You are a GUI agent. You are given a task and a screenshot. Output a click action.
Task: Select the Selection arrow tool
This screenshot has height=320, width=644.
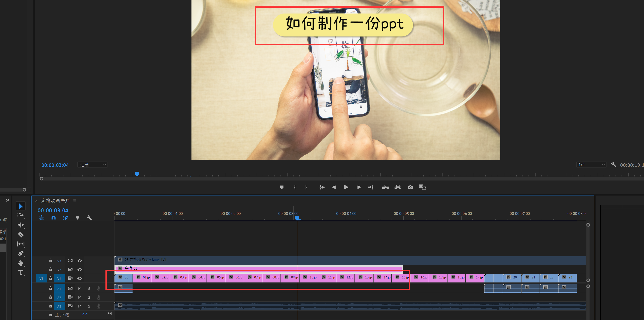(x=21, y=206)
